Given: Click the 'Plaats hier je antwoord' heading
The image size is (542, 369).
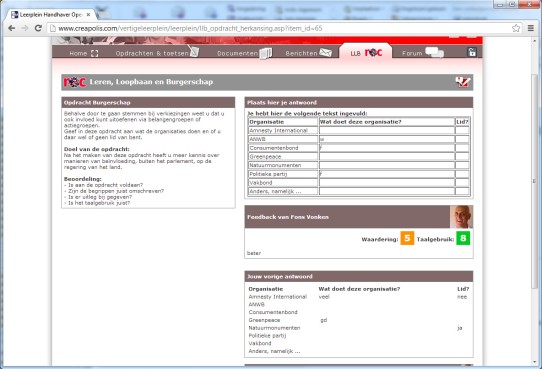Looking at the screenshot, I should click(x=282, y=103).
